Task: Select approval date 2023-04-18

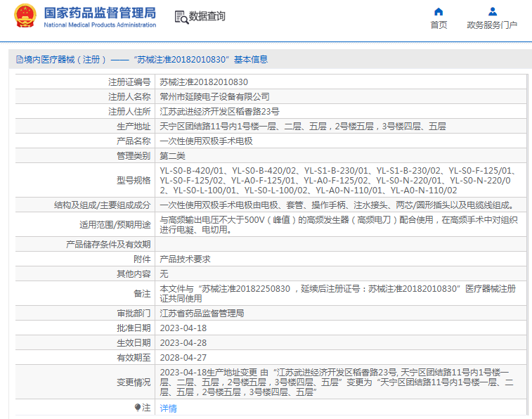Action: pos(183,328)
